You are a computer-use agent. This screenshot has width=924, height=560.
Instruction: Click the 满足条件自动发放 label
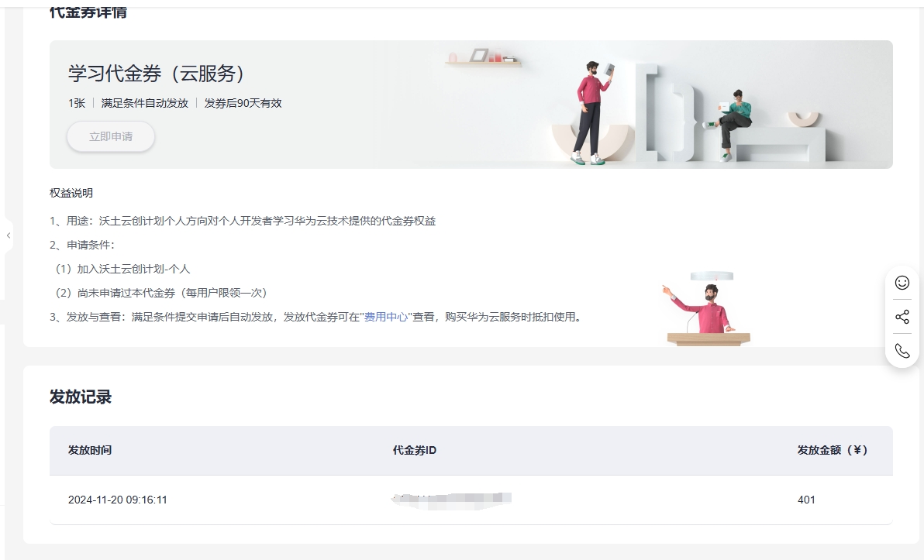click(x=144, y=103)
